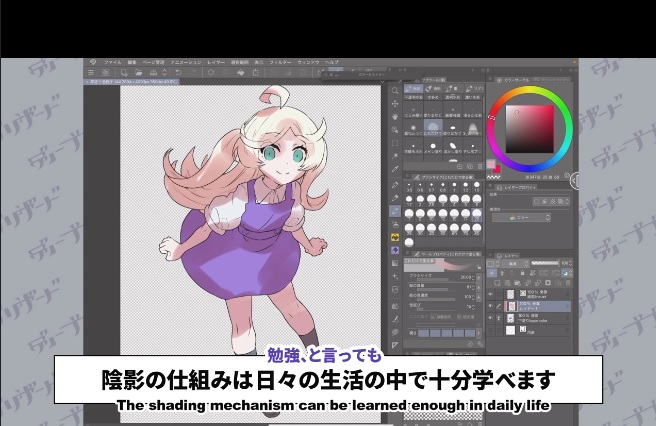This screenshot has width=656, height=426.
Task: Open the アニメーション (Animation) menu
Action: click(x=186, y=62)
